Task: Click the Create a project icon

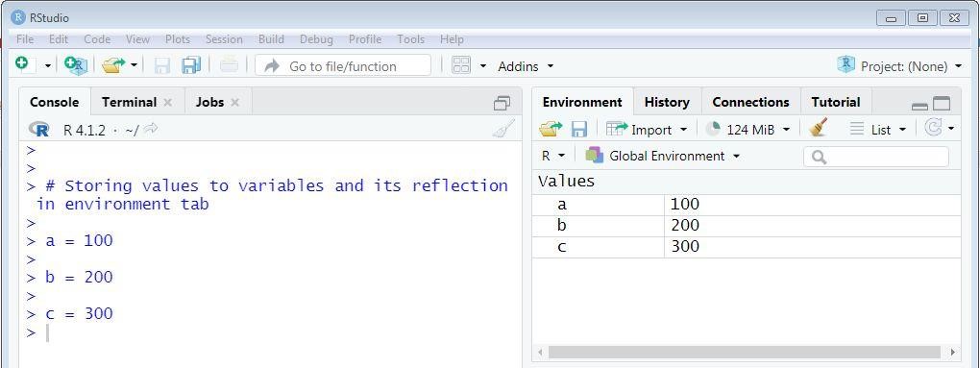Action: click(x=76, y=65)
